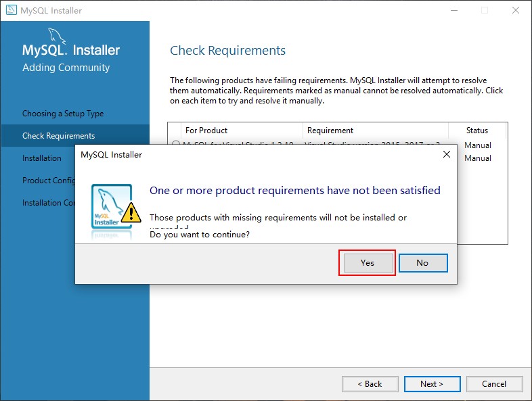Close the main MySQL Installer window

(x=516, y=10)
